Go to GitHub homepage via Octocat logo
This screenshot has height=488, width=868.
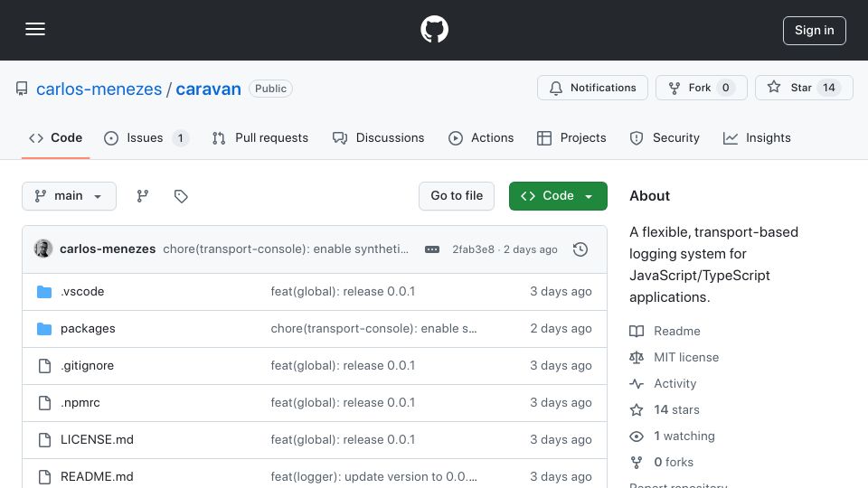tap(434, 29)
